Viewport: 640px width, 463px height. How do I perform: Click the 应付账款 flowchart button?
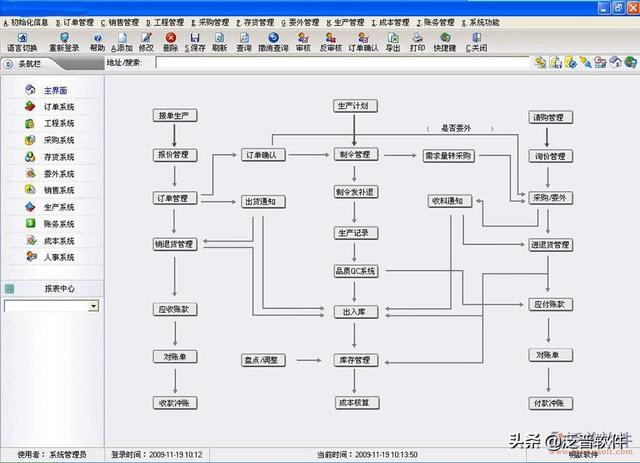point(550,305)
